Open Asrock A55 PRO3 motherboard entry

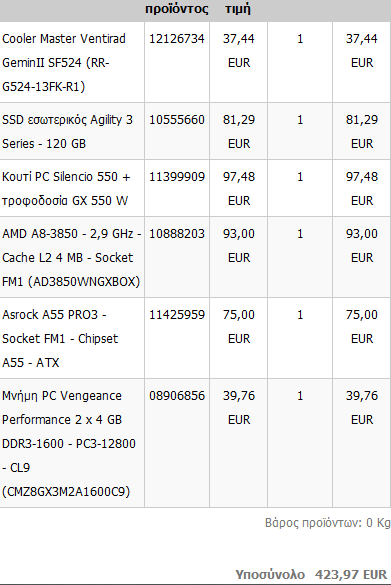60,338
